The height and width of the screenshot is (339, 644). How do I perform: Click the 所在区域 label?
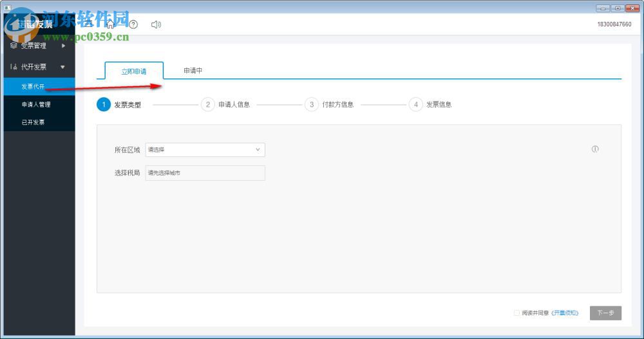pos(128,150)
